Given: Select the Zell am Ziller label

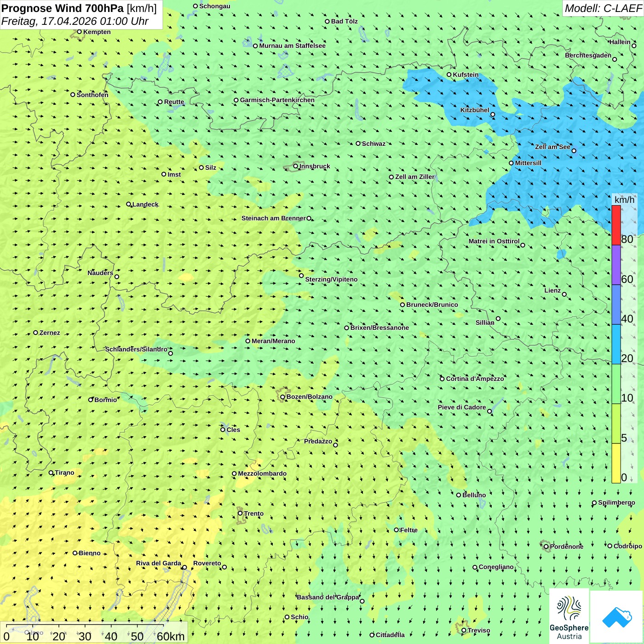Looking at the screenshot, I should coord(414,177).
